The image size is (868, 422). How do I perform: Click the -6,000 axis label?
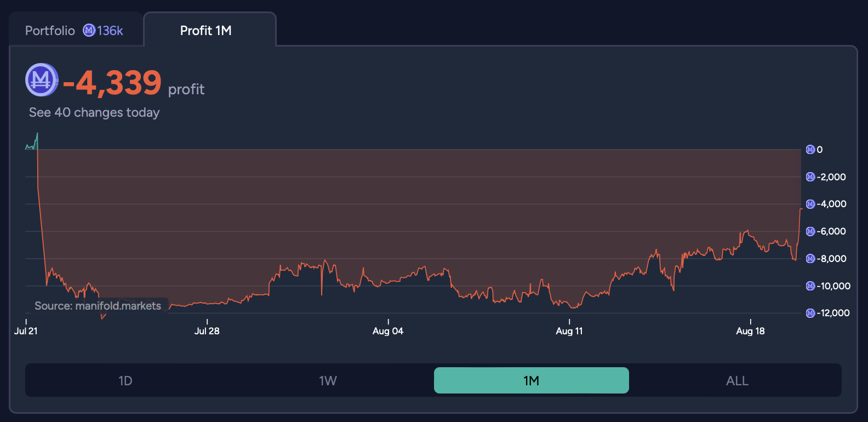point(831,231)
